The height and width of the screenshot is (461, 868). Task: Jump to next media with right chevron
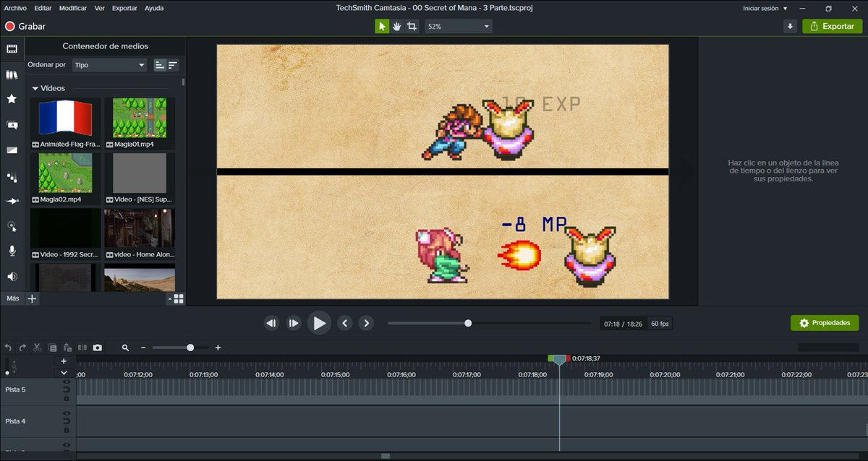[x=366, y=323]
